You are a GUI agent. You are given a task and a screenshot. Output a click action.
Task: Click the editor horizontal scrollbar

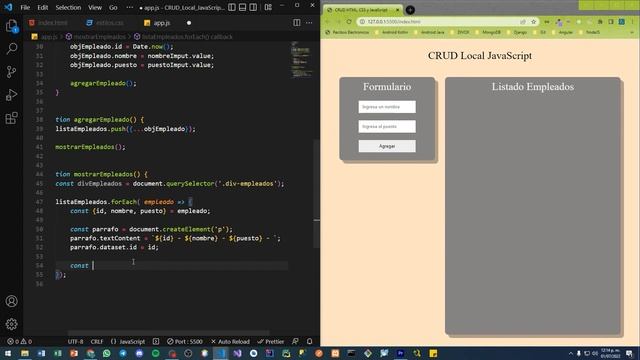tap(168, 333)
